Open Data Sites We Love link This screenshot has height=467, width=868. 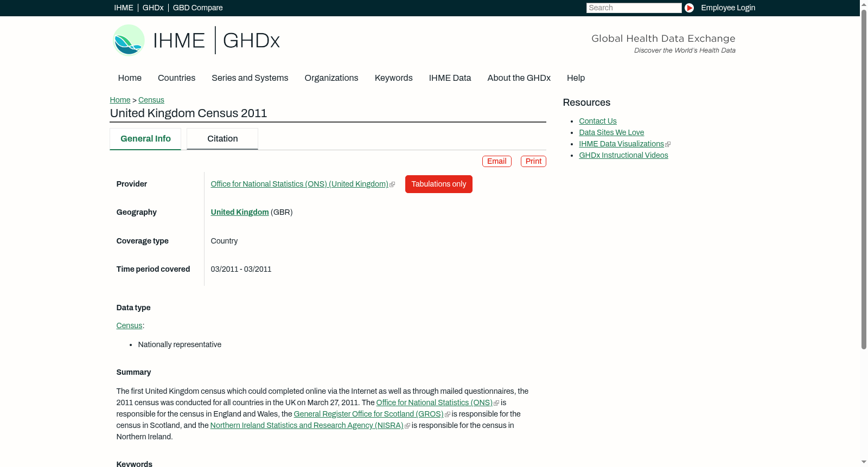pos(611,132)
